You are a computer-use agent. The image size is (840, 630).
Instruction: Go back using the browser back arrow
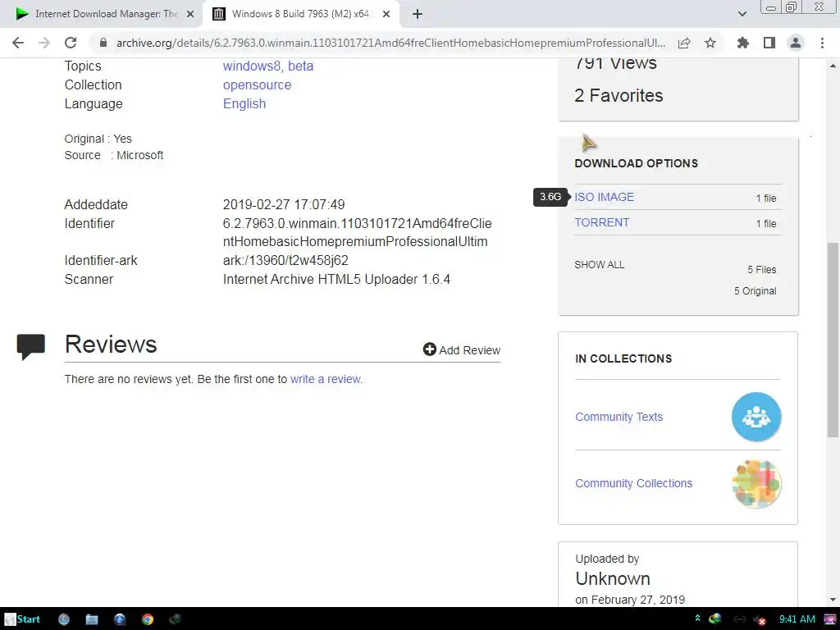[x=18, y=43]
